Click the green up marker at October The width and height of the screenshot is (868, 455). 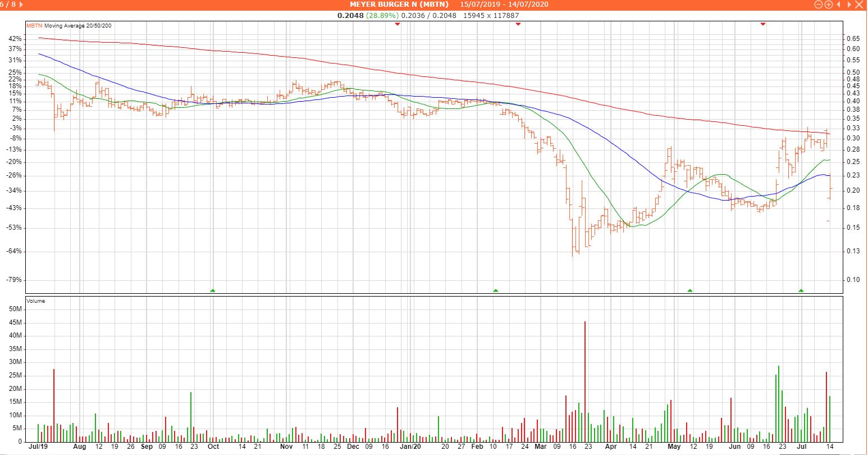(212, 290)
